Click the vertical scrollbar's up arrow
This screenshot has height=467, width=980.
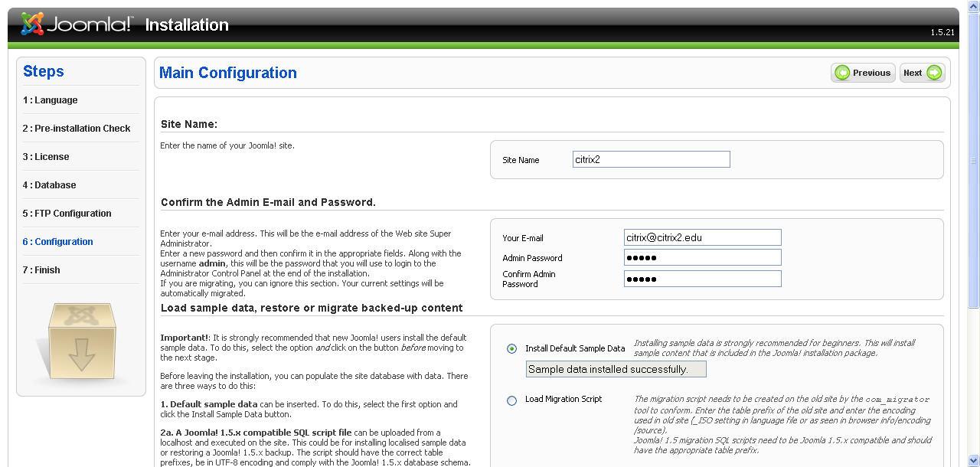973,7
